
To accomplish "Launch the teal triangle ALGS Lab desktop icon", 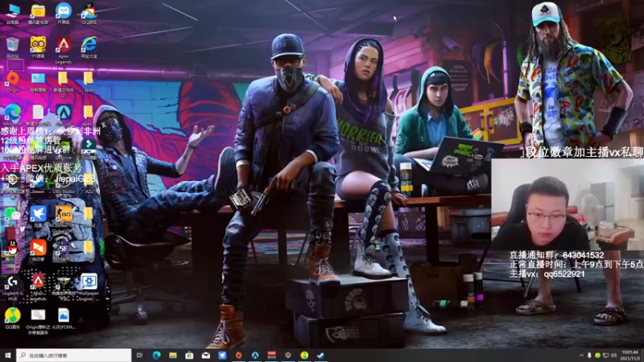I will point(64,114).
